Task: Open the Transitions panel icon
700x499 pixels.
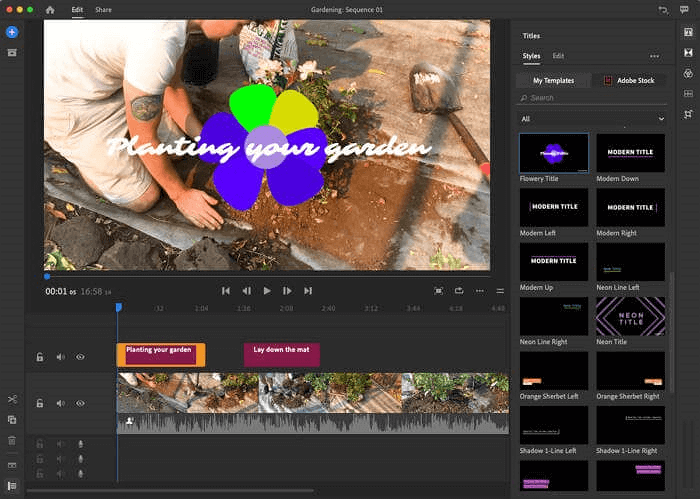Action: tap(688, 52)
